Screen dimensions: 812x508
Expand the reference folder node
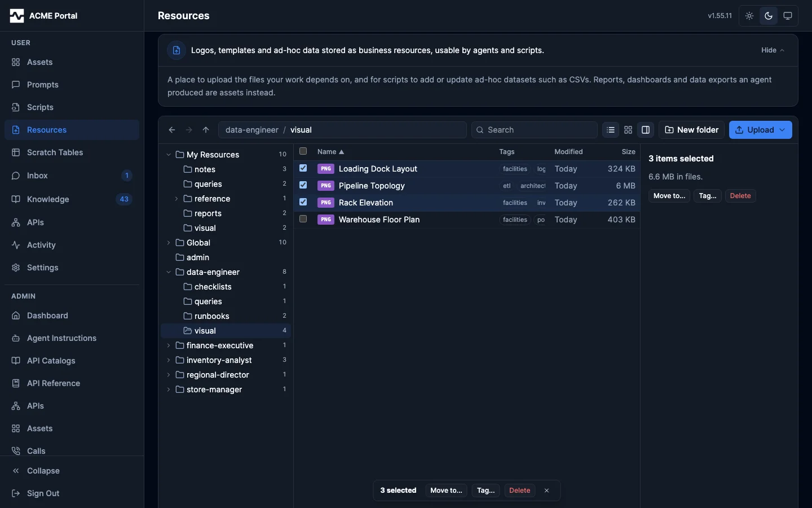tap(176, 199)
